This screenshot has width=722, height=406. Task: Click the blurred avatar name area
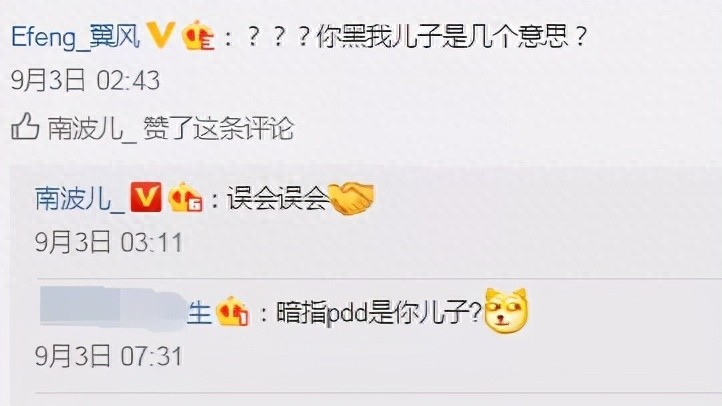pyautogui.click(x=113, y=307)
